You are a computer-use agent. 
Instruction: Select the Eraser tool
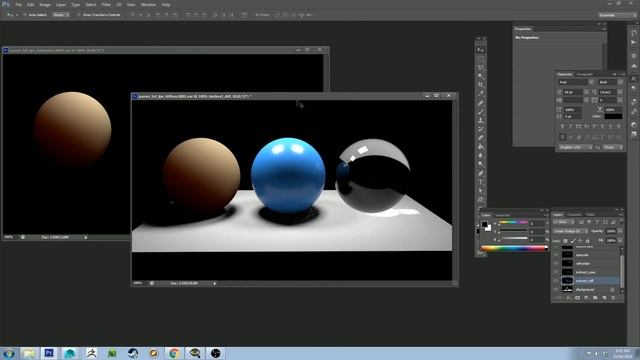[481, 138]
